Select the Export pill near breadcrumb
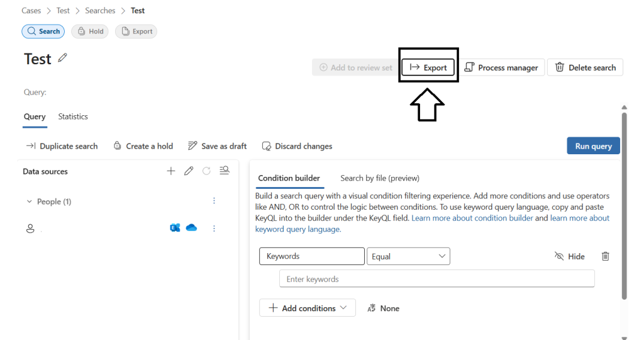Viewport: 644px width, 340px height. point(136,31)
